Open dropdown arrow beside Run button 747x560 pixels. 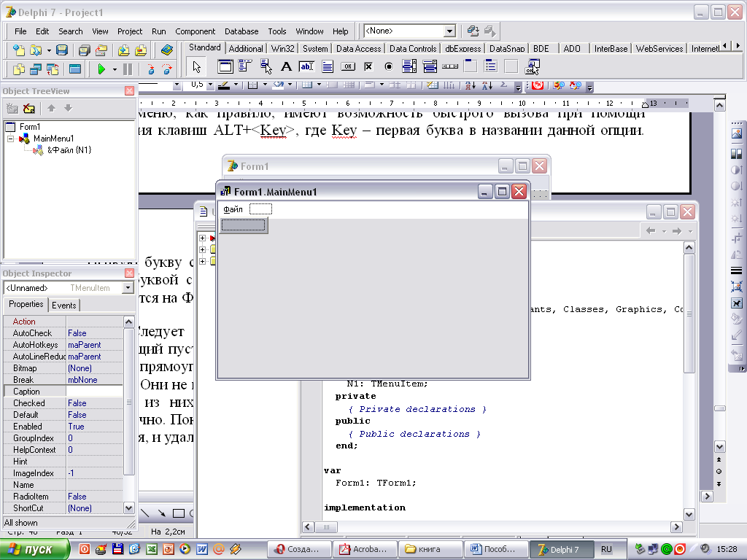[x=115, y=69]
